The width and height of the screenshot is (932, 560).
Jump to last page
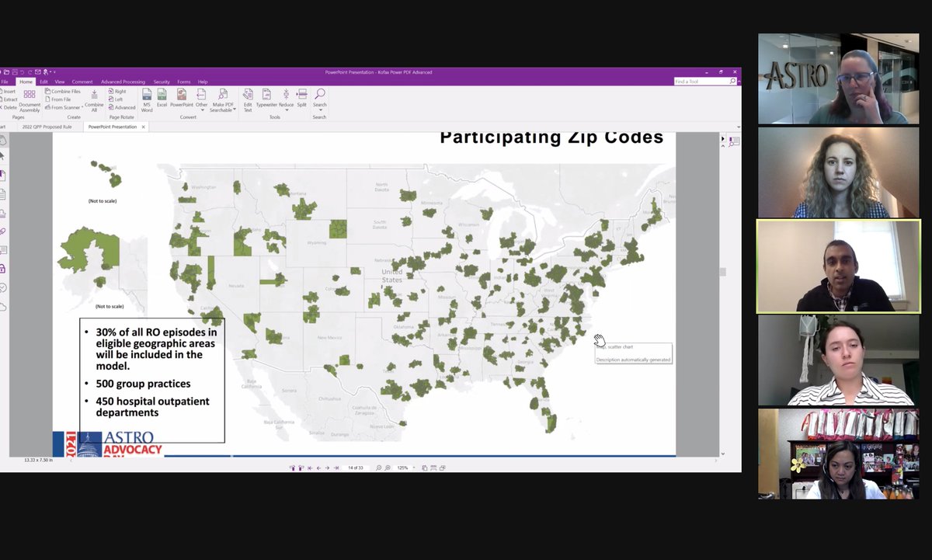click(336, 468)
